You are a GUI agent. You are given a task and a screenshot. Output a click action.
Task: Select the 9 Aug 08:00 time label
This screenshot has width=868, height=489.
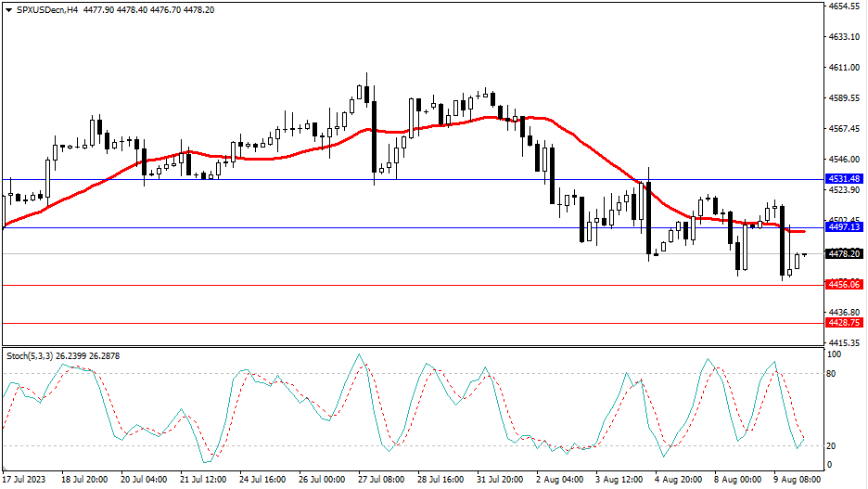click(798, 481)
